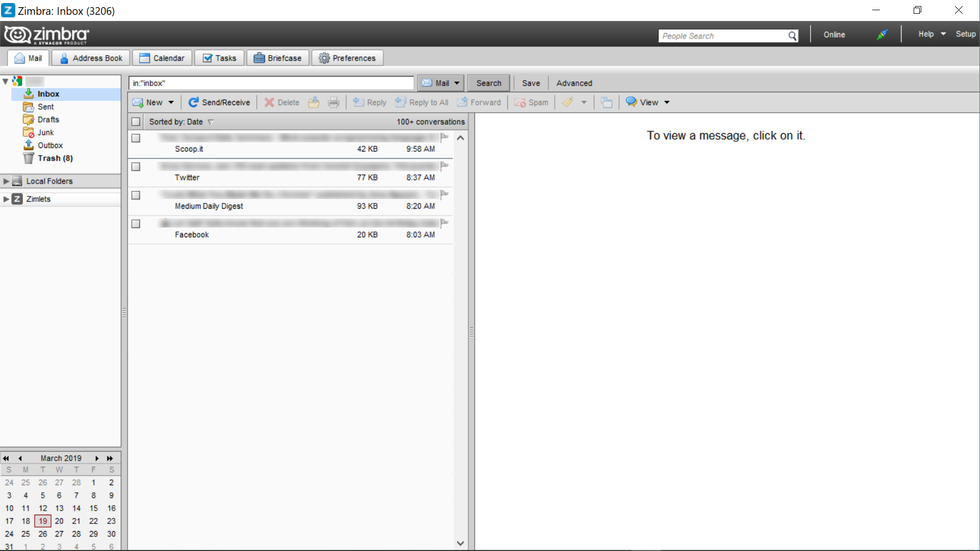Expand the Zimlets section
The image size is (980, 551).
6,199
